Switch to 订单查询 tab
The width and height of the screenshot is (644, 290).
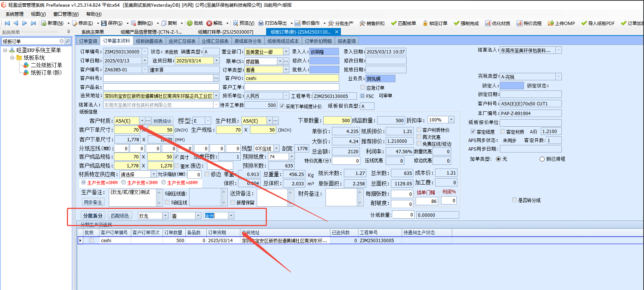click(x=88, y=41)
